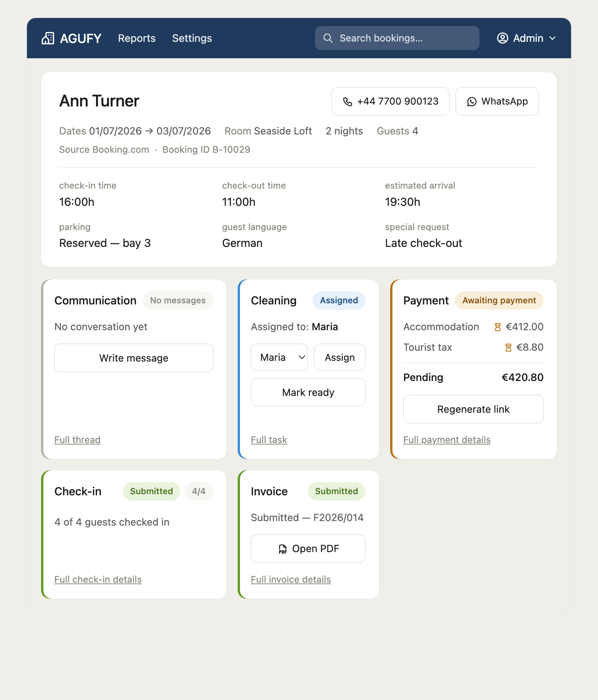Open Full check-in details link
This screenshot has height=700, width=598.
98,579
